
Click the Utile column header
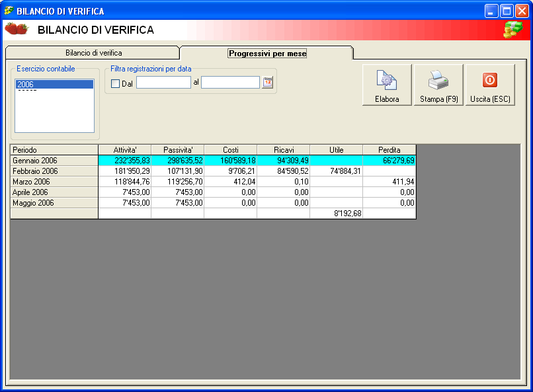click(337, 150)
